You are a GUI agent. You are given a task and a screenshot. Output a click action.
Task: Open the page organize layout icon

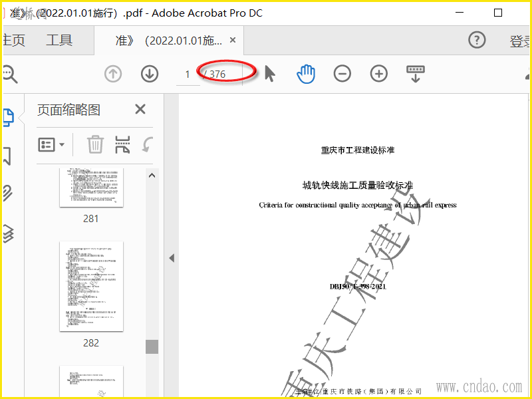coord(122,144)
